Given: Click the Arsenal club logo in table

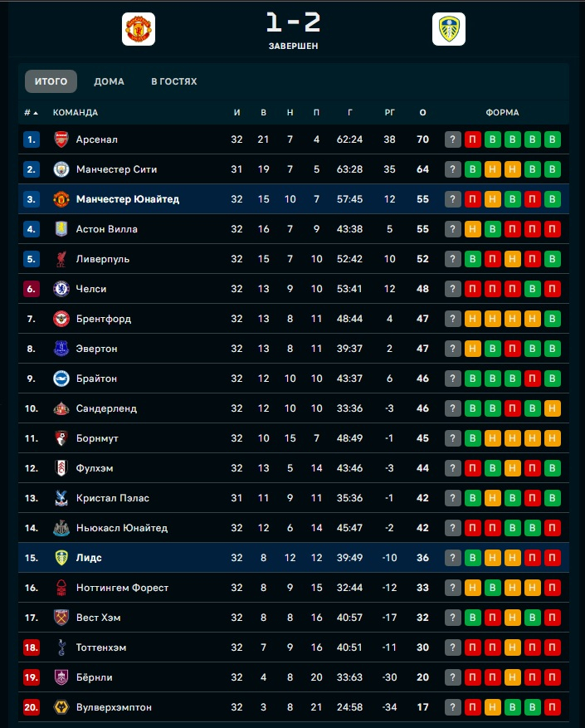Looking at the screenshot, I should (x=61, y=139).
